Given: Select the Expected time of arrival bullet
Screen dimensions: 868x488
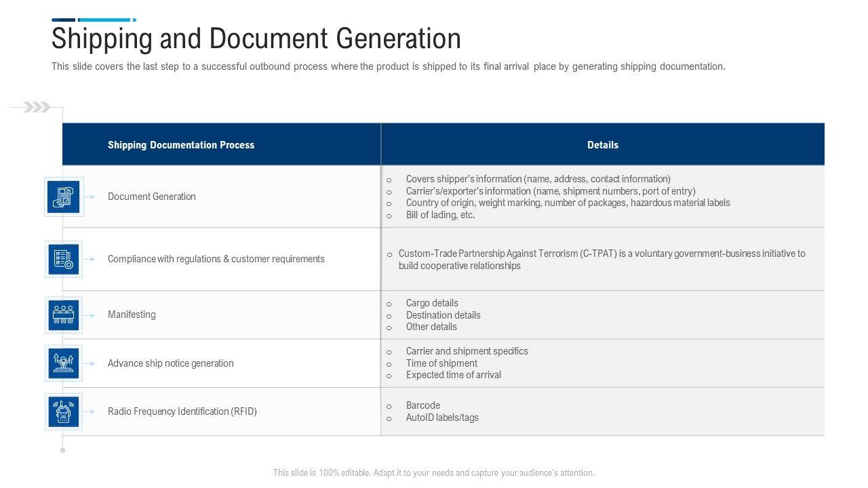Looking at the screenshot, I should [x=453, y=375].
